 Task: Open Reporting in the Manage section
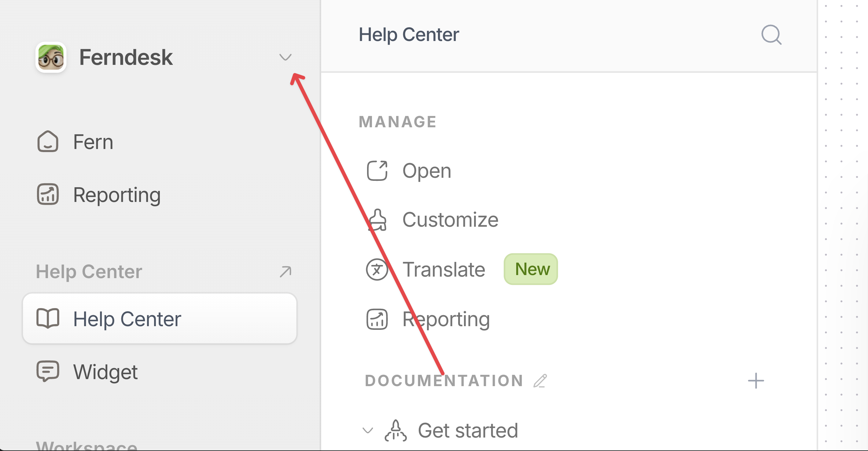tap(445, 319)
